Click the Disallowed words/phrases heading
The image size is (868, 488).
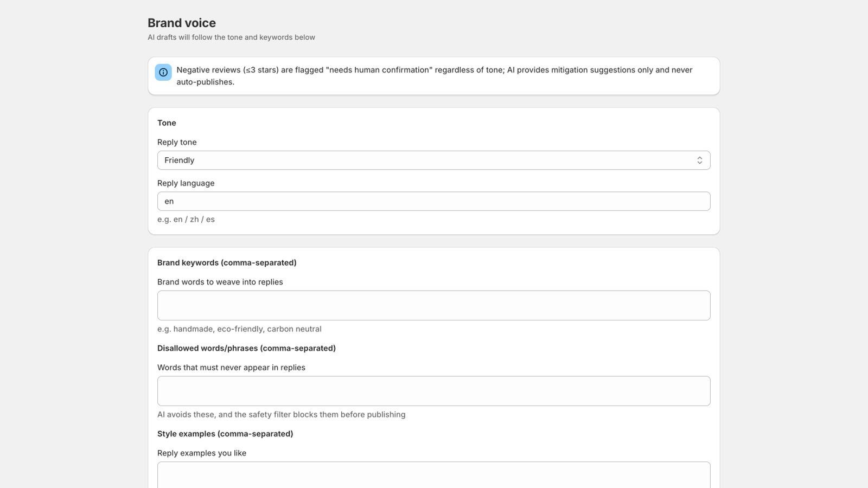coord(246,348)
